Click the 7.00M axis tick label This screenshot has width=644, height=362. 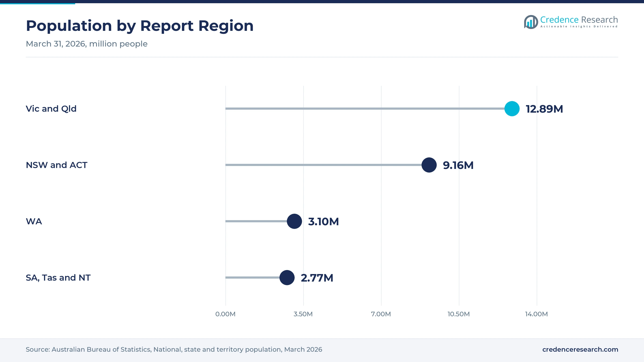[381, 314]
